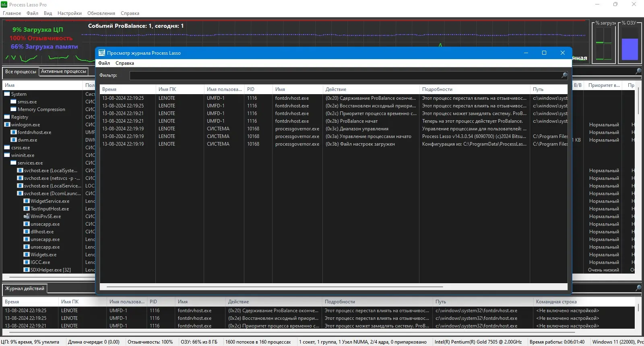The width and height of the screenshot is (644, 346).
Task: Switch to the Активные процессы tab
Action: coord(64,72)
